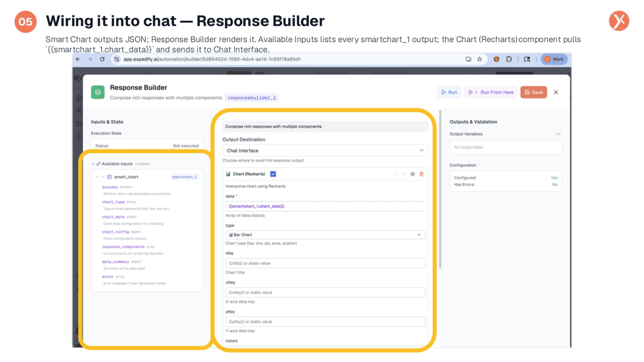Open the orange face browser extension icon
This screenshot has height=362, width=644.
(x=496, y=59)
